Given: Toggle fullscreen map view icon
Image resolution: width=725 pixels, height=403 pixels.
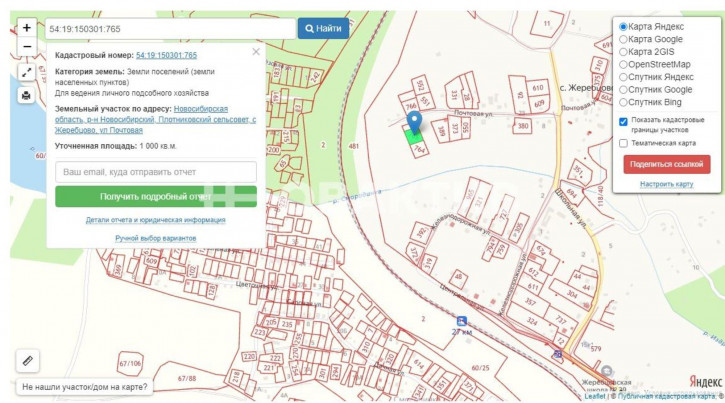Looking at the screenshot, I should (x=26, y=72).
